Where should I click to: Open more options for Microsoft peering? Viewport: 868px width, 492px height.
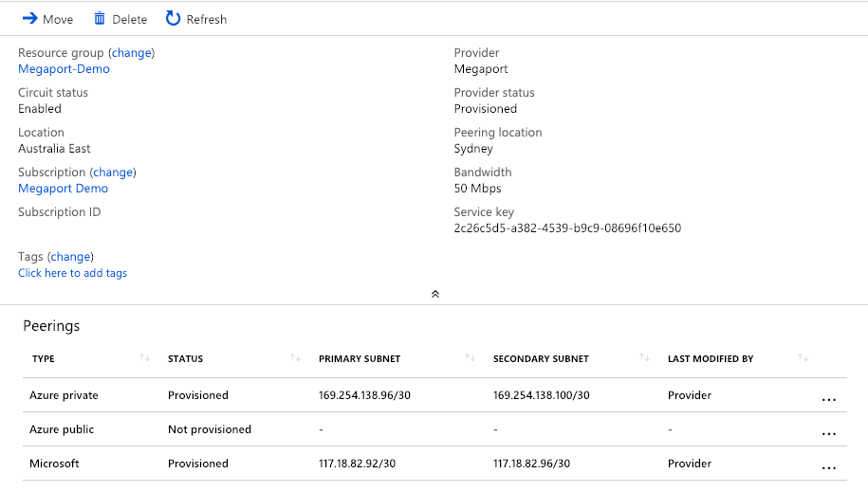[x=828, y=468]
